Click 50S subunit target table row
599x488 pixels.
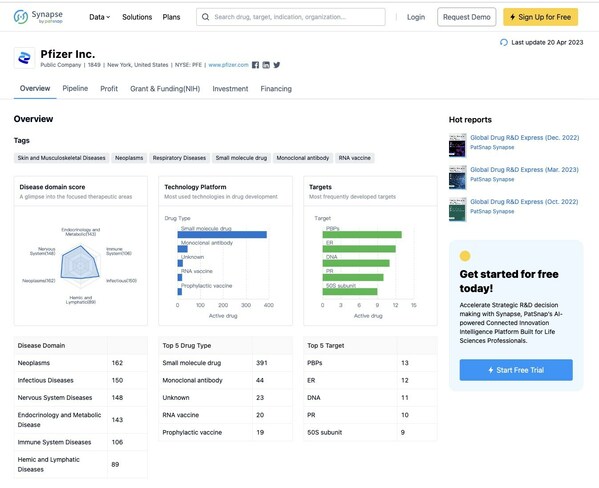[x=370, y=433]
